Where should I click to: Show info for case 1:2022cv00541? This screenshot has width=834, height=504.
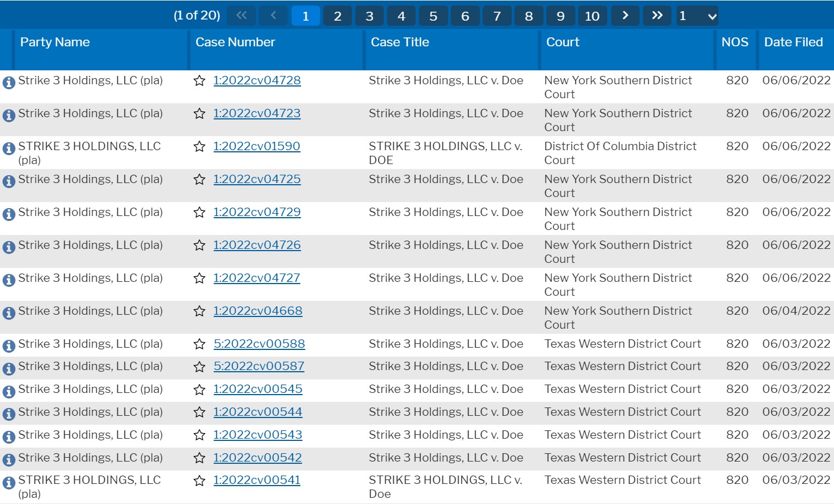[x=9, y=482]
